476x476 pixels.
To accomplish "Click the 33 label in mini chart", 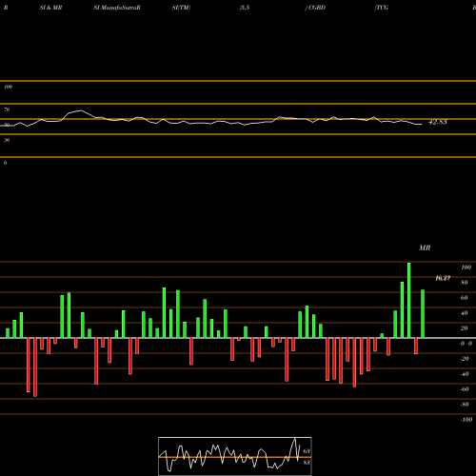I will [x=307, y=463].
